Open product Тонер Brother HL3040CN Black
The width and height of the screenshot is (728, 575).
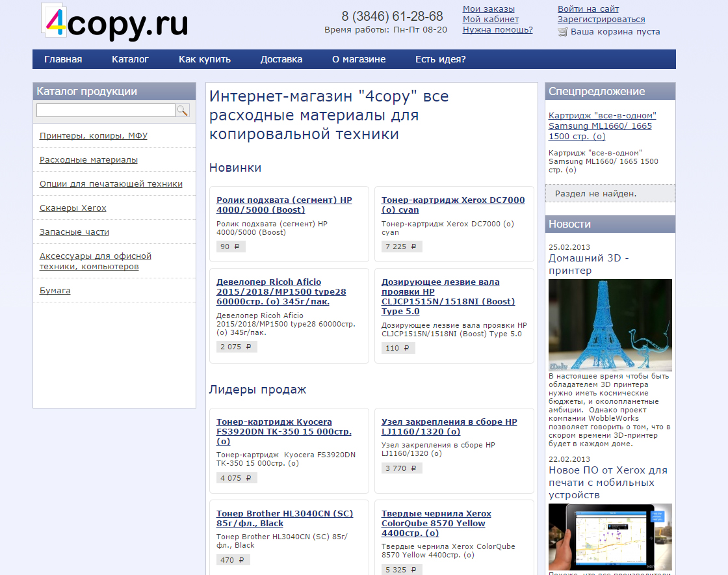pos(285,518)
